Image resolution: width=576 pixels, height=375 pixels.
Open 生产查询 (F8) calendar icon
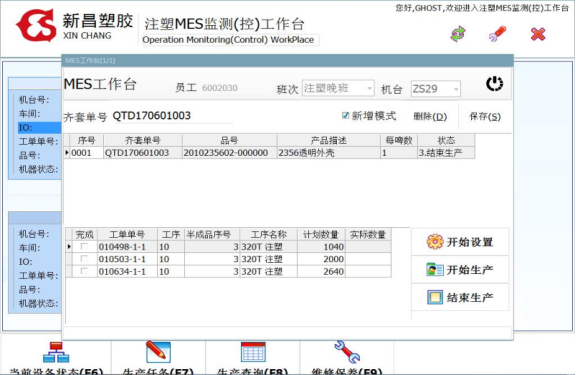[x=253, y=352]
